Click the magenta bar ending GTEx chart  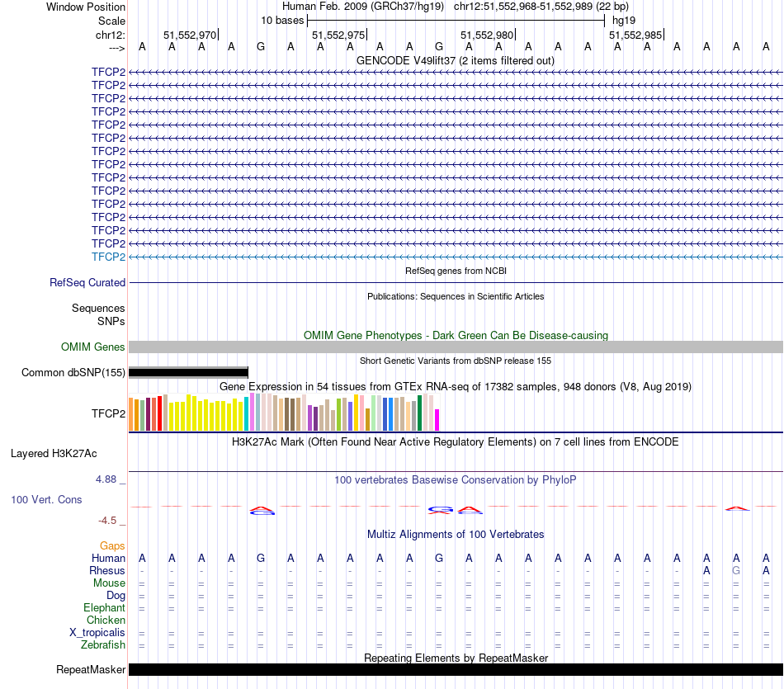click(x=437, y=420)
